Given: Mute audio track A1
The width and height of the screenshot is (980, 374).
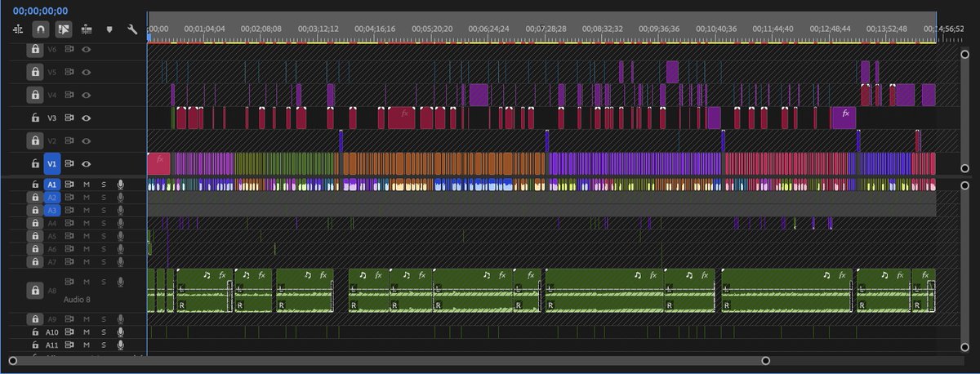Looking at the screenshot, I should (87, 185).
